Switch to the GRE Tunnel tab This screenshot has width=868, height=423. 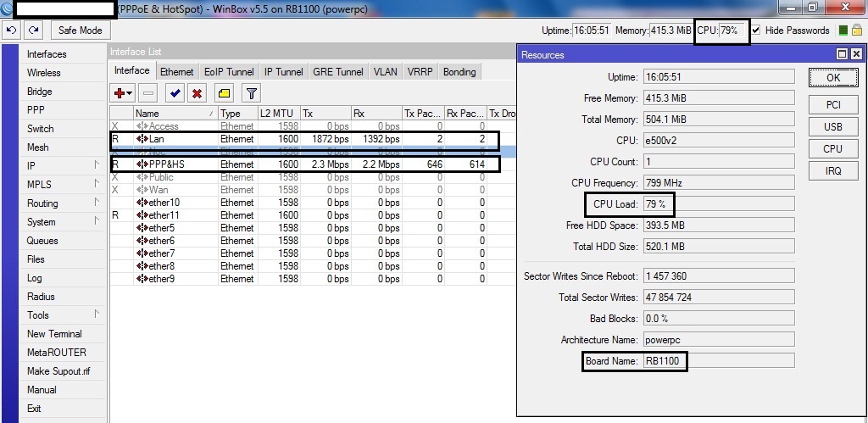(338, 72)
